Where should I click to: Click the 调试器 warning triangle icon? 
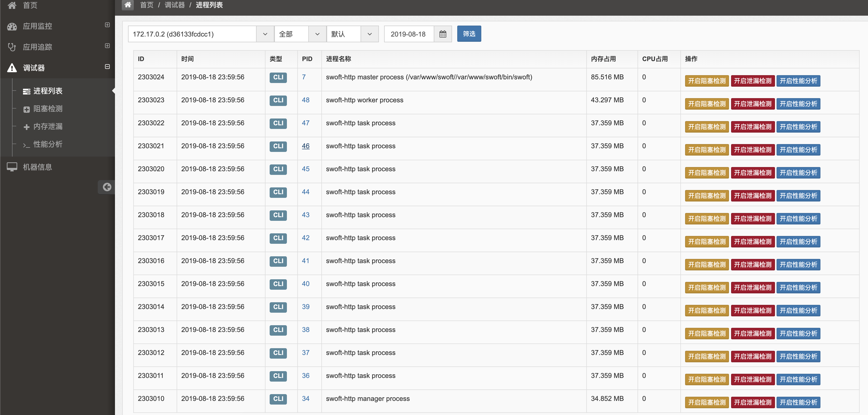click(x=12, y=68)
